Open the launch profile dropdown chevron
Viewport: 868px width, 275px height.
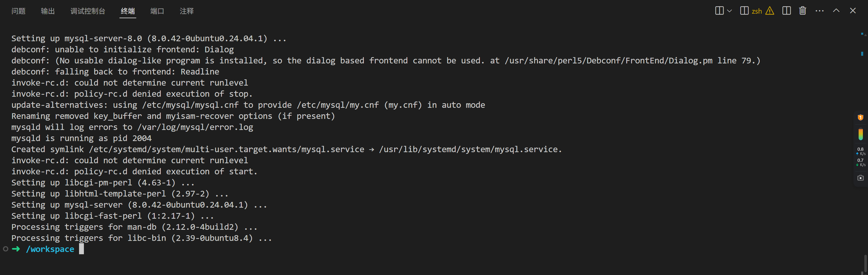coord(729,11)
